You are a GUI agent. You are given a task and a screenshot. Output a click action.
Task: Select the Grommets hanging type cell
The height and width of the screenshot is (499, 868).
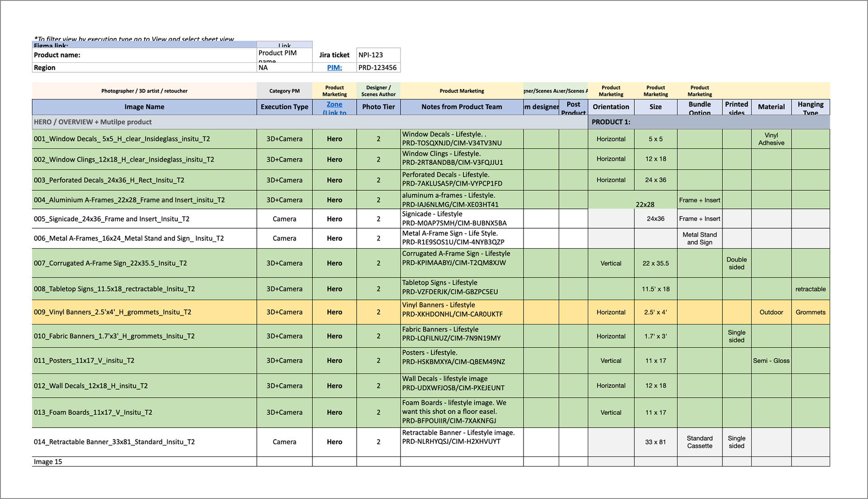[811, 312]
